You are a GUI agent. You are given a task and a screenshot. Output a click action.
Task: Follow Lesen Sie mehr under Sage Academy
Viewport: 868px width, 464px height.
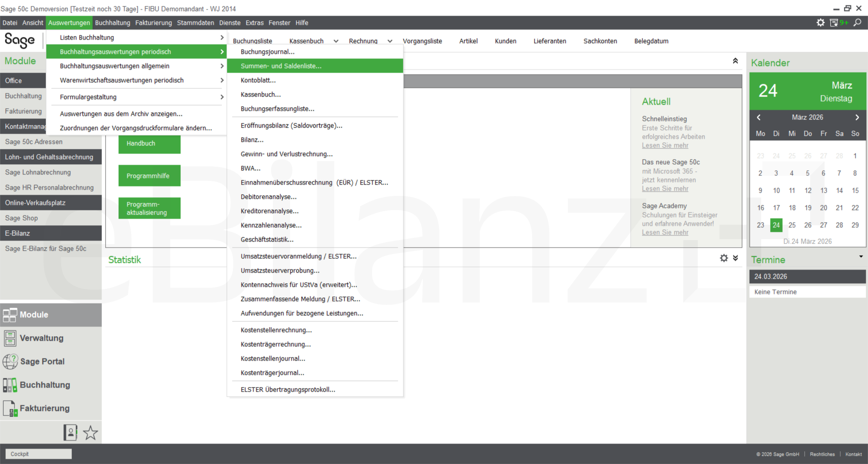tap(665, 232)
